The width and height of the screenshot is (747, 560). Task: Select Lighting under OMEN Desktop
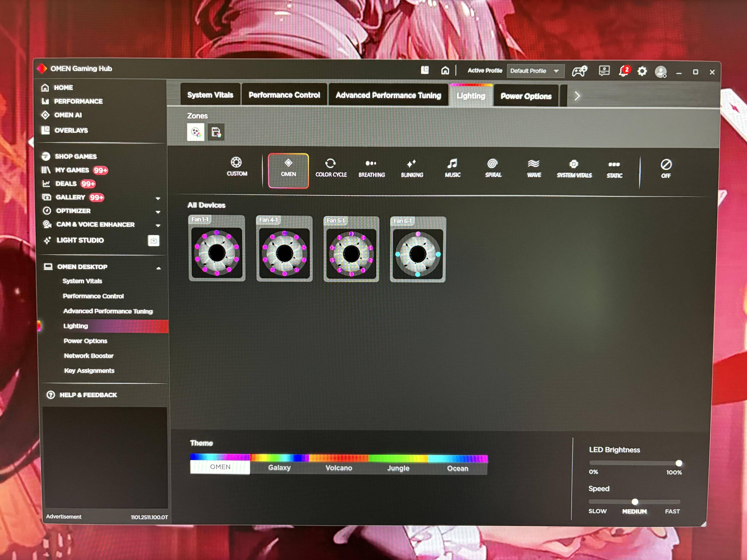point(103,326)
